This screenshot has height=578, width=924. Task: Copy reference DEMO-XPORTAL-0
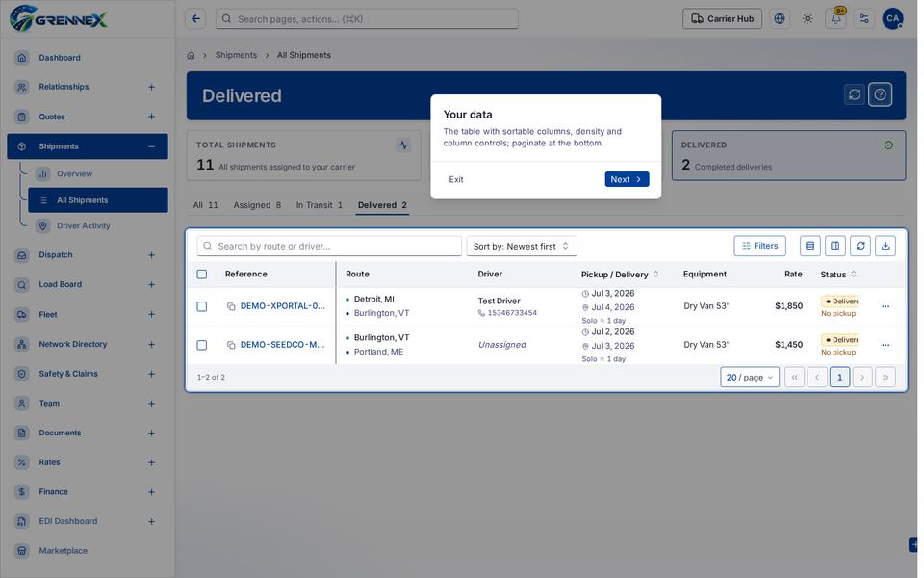click(231, 306)
